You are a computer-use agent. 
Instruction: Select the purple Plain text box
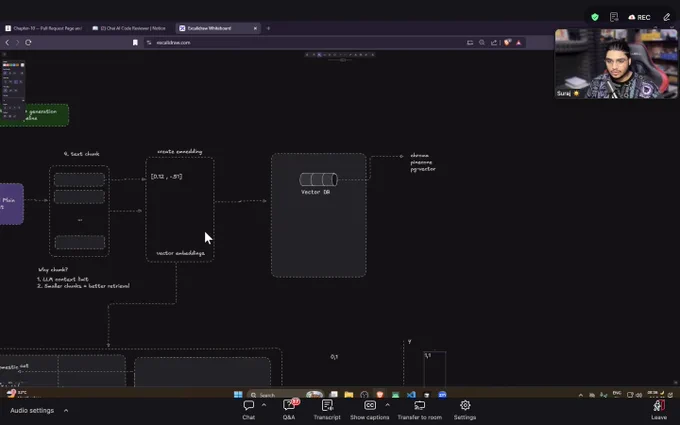(12, 204)
